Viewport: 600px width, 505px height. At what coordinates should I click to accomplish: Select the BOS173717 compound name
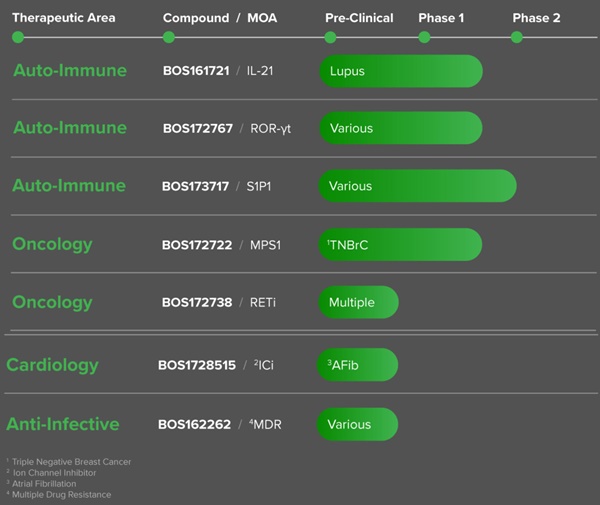(x=196, y=186)
